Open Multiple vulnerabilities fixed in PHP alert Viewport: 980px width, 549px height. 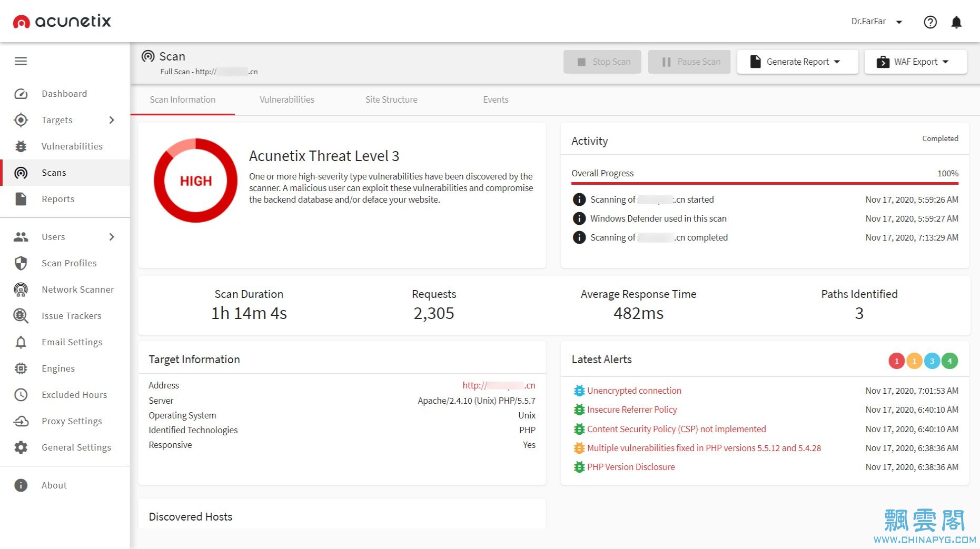point(704,448)
